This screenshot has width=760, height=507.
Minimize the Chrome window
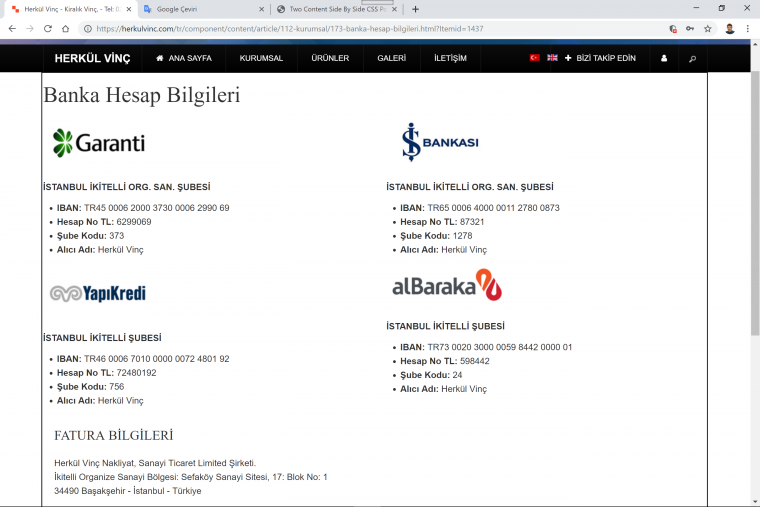pos(697,8)
